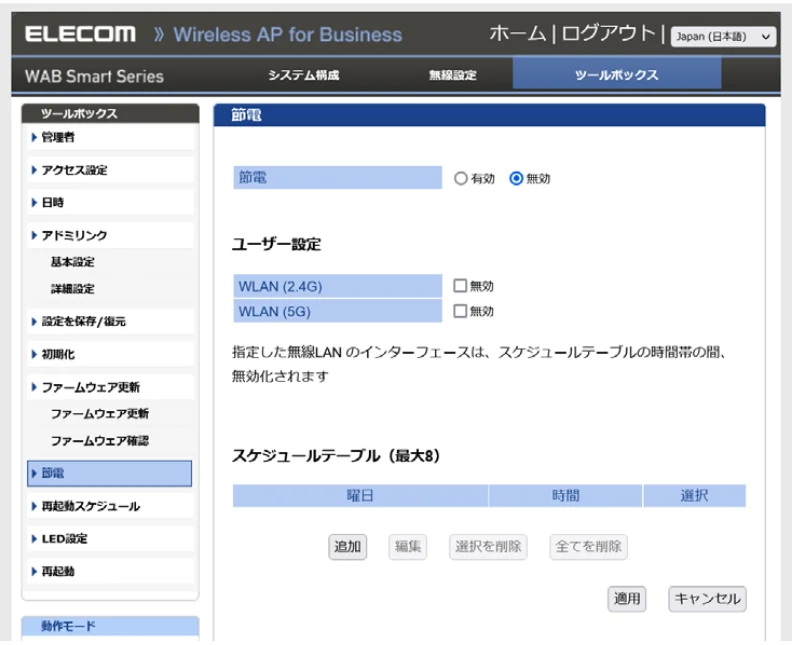
Task: Click the Wireless AP for Business title
Action: pos(288,35)
